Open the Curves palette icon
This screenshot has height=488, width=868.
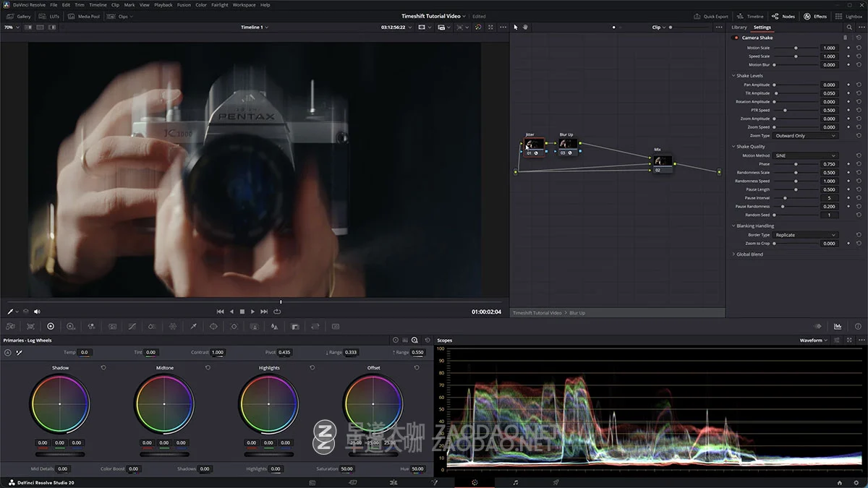point(132,326)
